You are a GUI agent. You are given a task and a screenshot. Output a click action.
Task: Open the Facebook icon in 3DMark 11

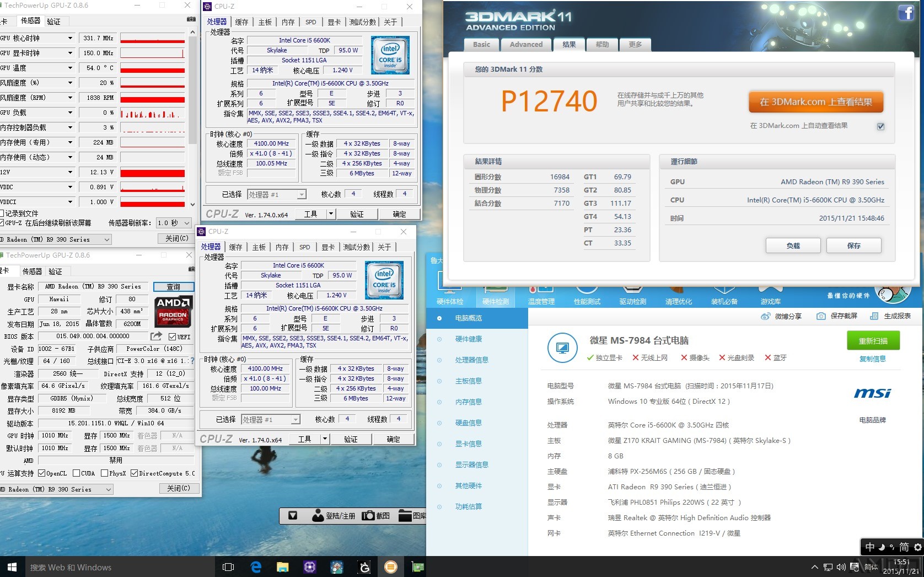click(906, 13)
